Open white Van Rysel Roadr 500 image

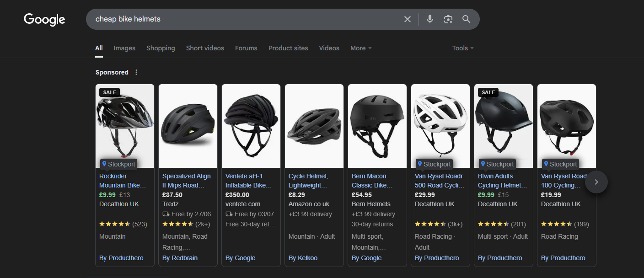tap(440, 126)
